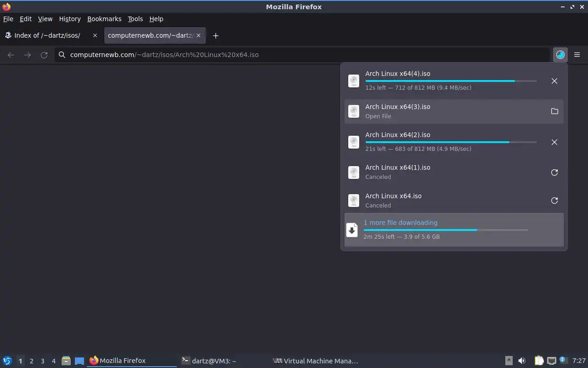Open the volume control tray icon
Screen dimensions: 588x368
522,361
